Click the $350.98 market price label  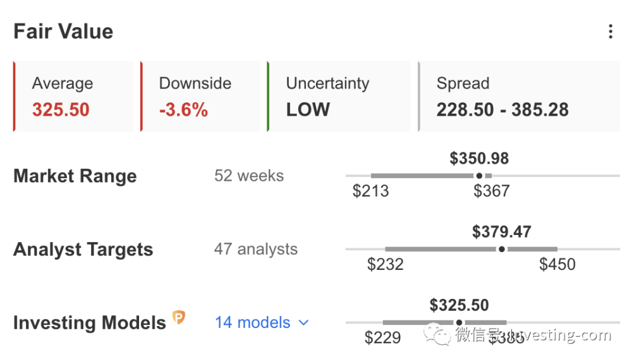[x=479, y=158]
